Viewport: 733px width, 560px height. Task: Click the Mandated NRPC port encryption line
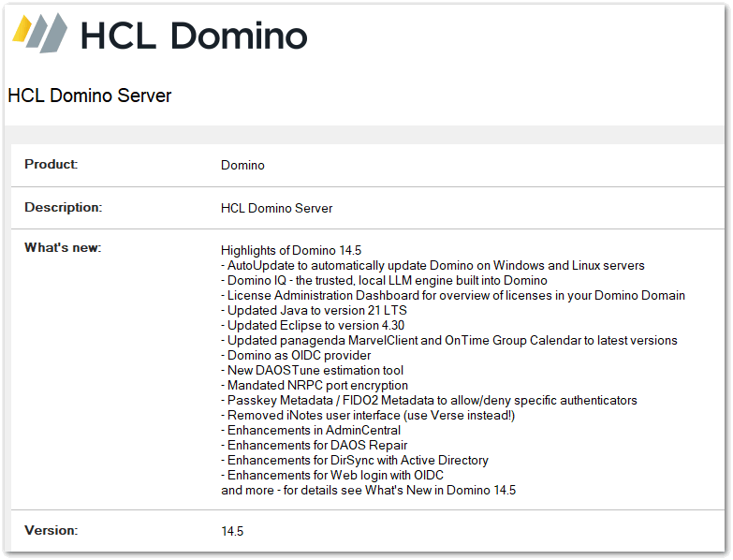pos(315,385)
